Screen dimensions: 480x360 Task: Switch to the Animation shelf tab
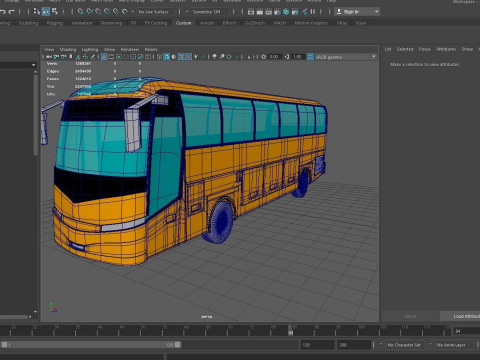pos(82,23)
